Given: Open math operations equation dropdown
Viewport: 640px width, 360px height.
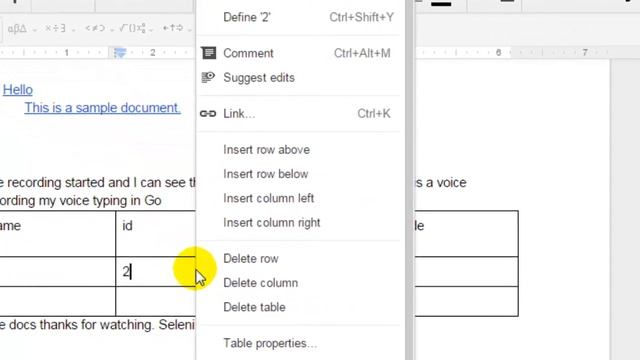Looking at the screenshot, I should point(136,29).
